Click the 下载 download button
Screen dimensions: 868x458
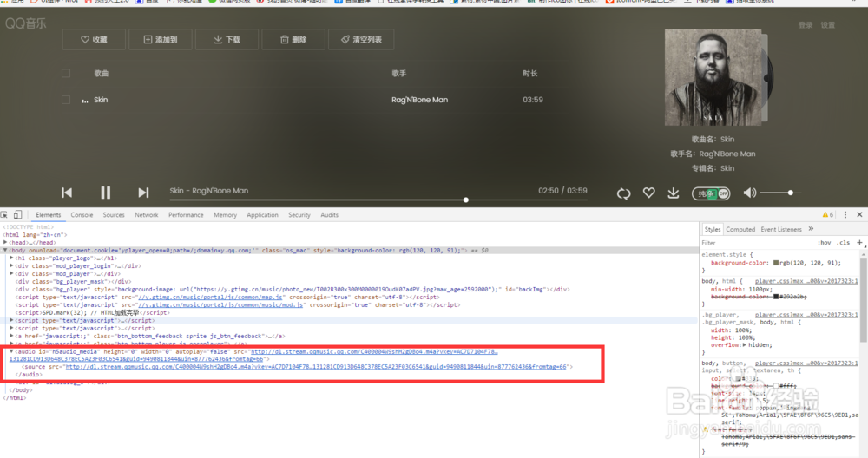pos(227,39)
